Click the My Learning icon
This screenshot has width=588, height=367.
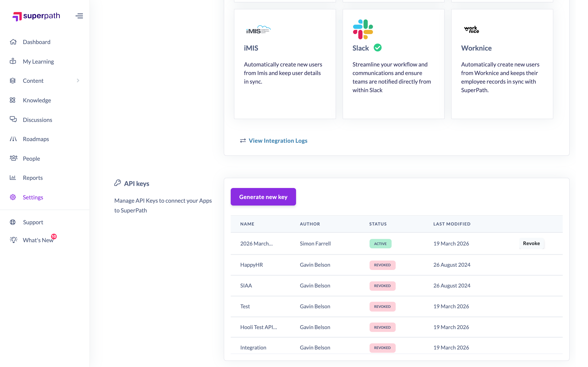pyautogui.click(x=13, y=61)
